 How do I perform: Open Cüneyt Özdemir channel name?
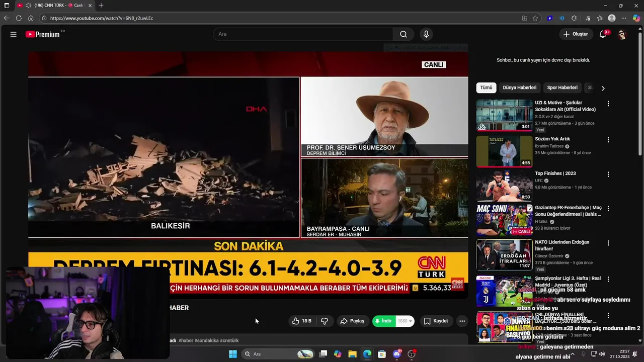(x=549, y=256)
